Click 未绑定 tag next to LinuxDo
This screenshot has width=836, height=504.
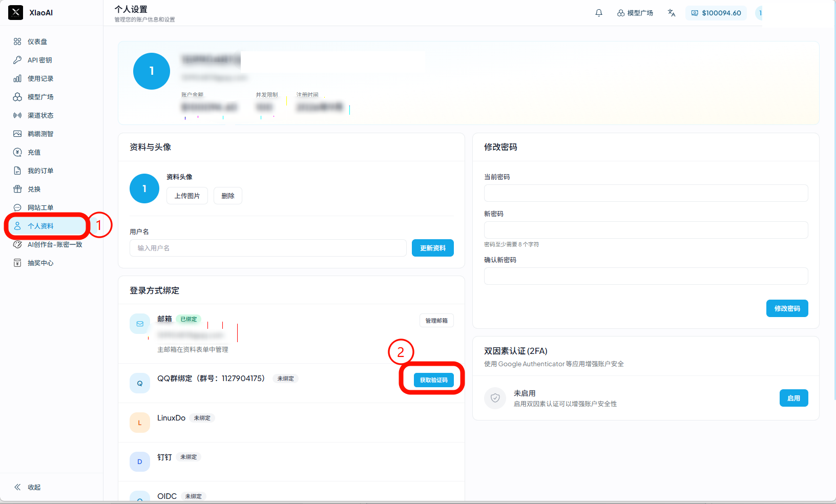pyautogui.click(x=202, y=418)
